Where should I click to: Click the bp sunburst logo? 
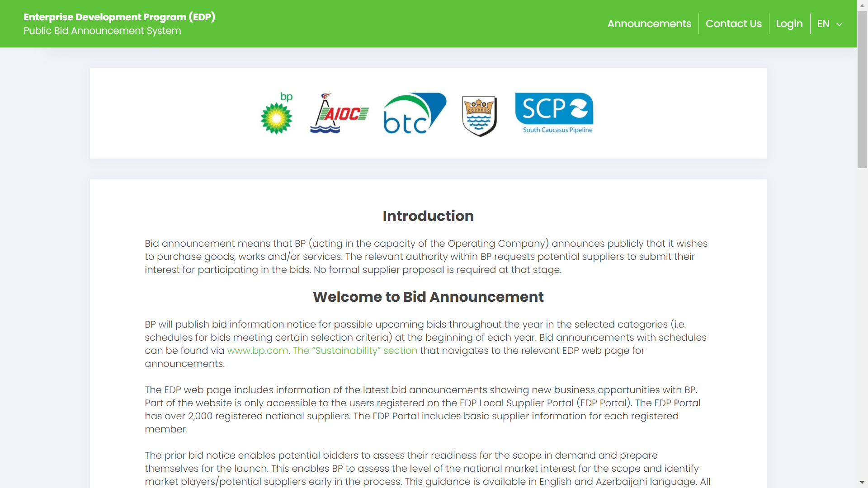click(x=277, y=113)
